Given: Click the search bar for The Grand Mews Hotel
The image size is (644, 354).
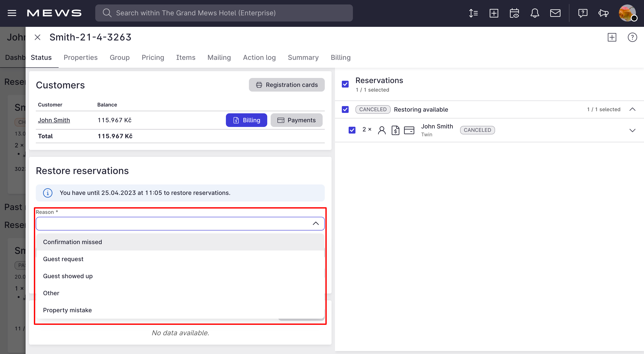Looking at the screenshot, I should point(224,13).
